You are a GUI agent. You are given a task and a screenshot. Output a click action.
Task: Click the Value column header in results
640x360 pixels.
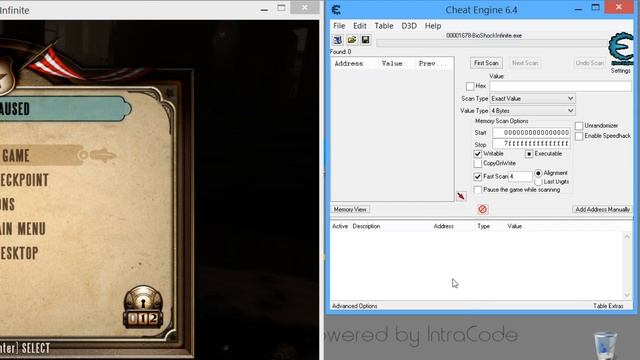pyautogui.click(x=392, y=64)
